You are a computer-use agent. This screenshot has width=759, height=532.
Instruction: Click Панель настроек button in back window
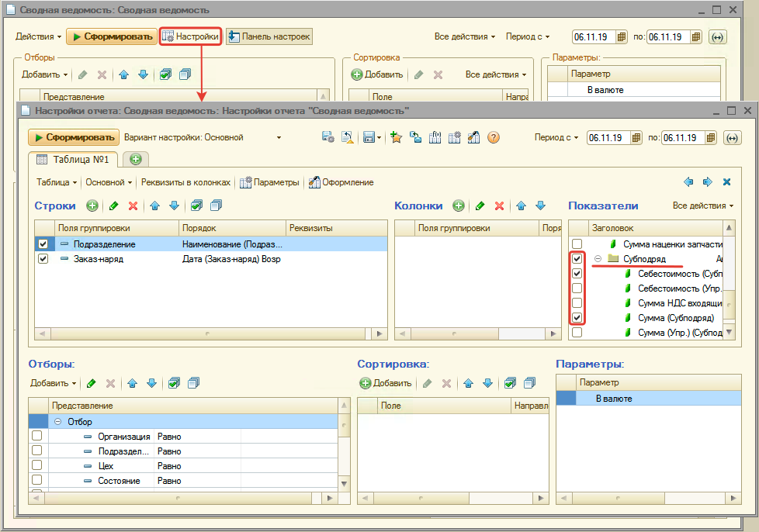pos(269,36)
